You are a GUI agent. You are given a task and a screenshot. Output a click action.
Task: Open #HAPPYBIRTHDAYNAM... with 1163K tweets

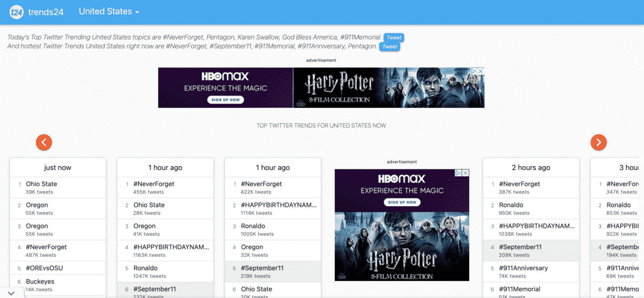click(x=171, y=247)
